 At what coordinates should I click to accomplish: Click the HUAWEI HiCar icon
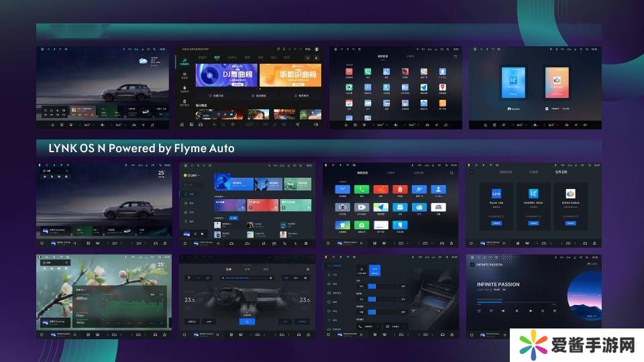click(534, 194)
